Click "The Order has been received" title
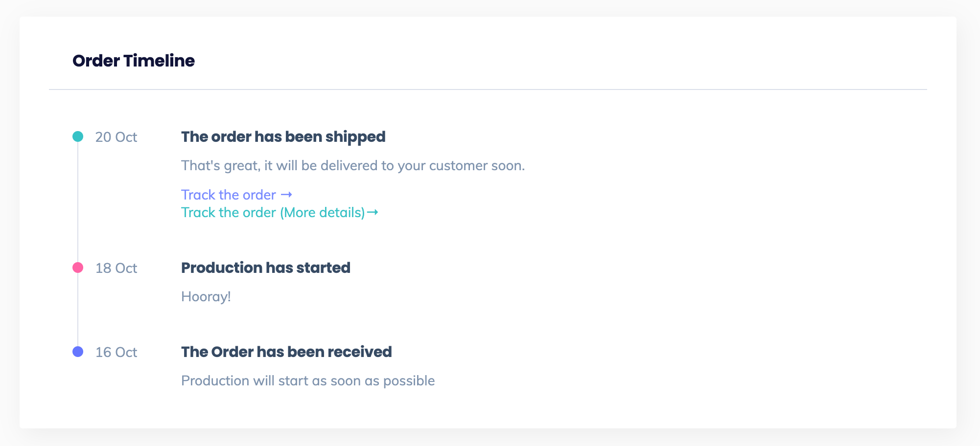Viewport: 980px width, 446px height. coord(286,352)
